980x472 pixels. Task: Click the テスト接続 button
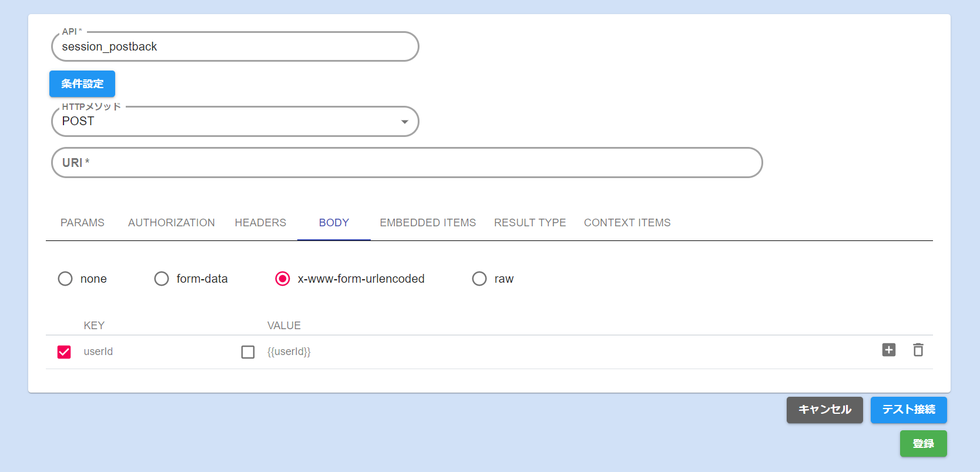coord(908,410)
